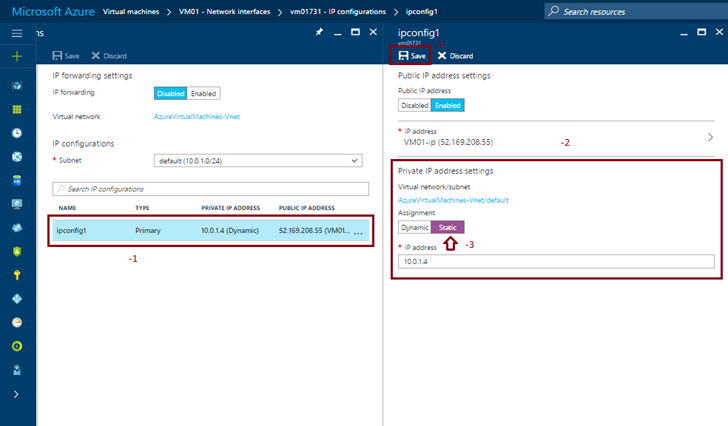This screenshot has height=426, width=728.
Task: Click the private IP address 10.0.1.4 field
Action: (x=556, y=261)
